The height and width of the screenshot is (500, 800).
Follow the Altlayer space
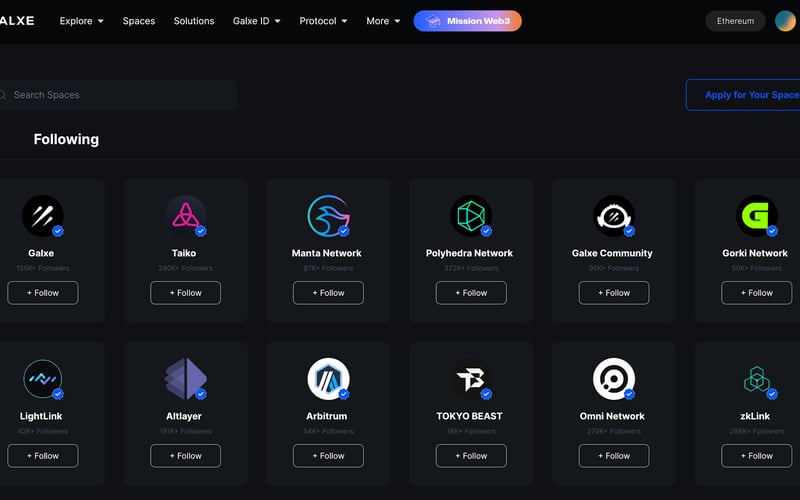186,456
